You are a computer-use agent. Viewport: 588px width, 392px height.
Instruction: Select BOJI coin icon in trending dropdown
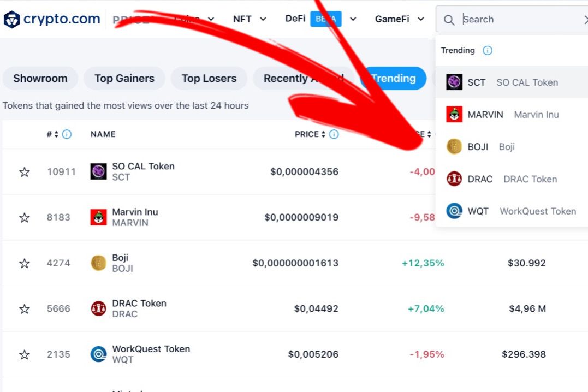454,147
